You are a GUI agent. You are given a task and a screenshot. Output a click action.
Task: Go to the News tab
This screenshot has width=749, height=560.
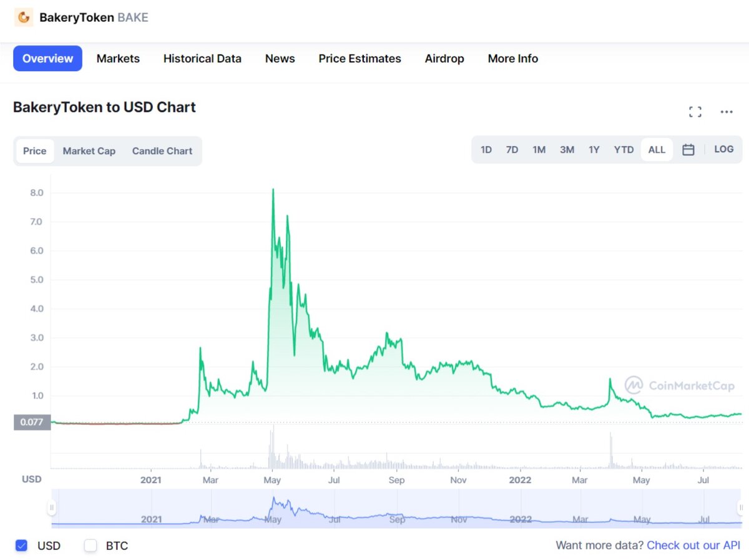(x=280, y=59)
